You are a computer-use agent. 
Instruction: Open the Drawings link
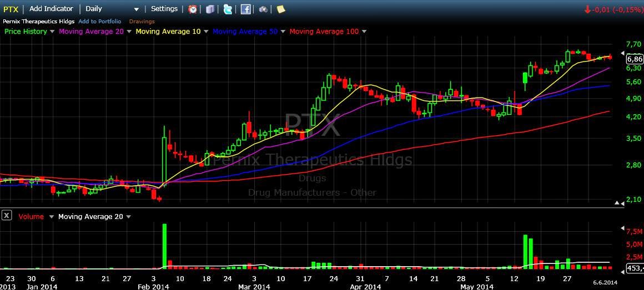tap(142, 21)
